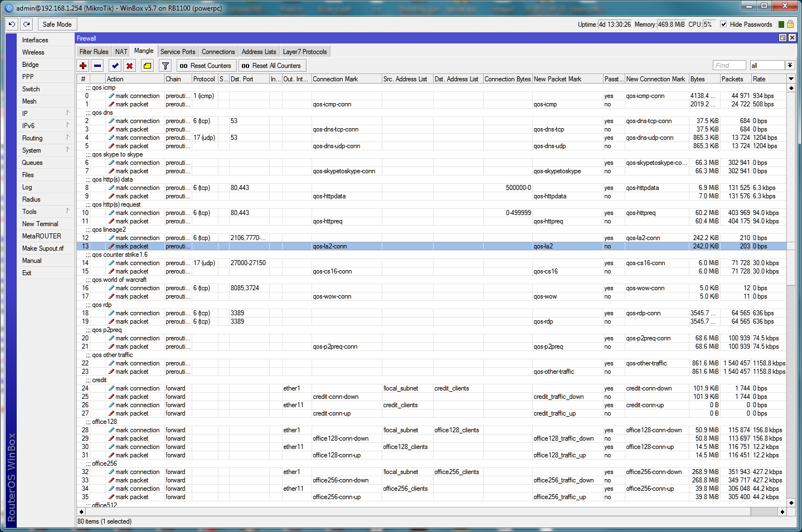Image resolution: width=802 pixels, height=532 pixels.
Task: Click the Undo arrow icon
Action: (12, 24)
